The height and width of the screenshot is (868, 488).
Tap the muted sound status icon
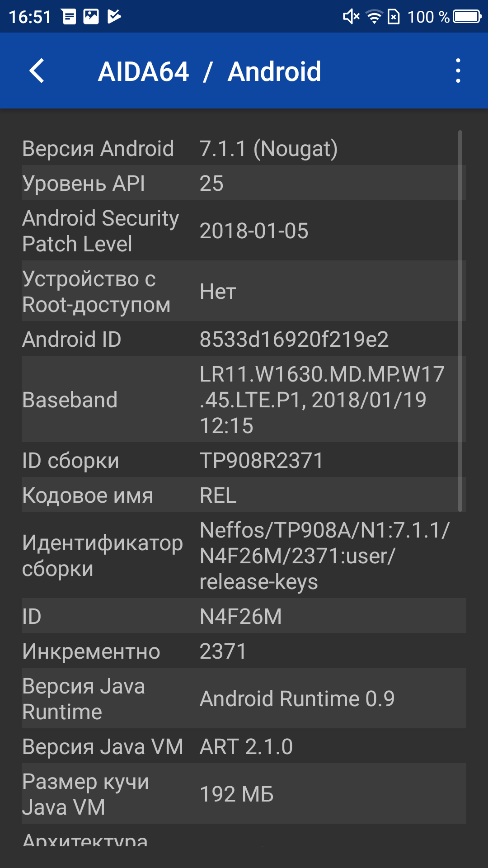point(351,17)
